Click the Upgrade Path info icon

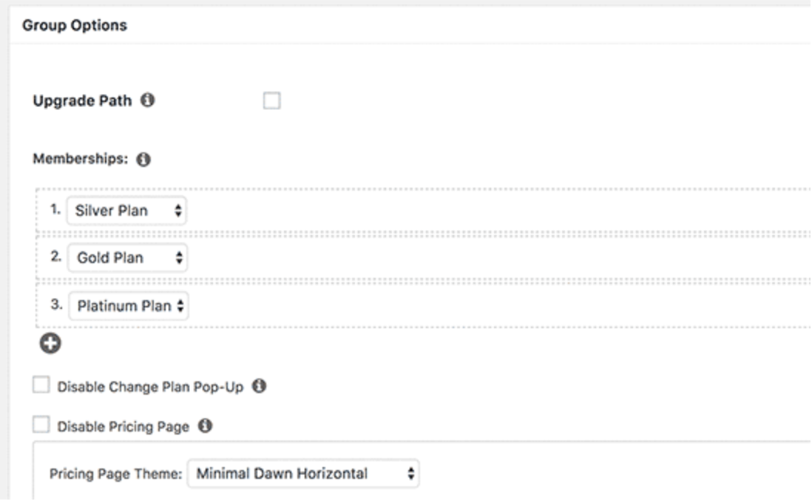[x=148, y=101]
